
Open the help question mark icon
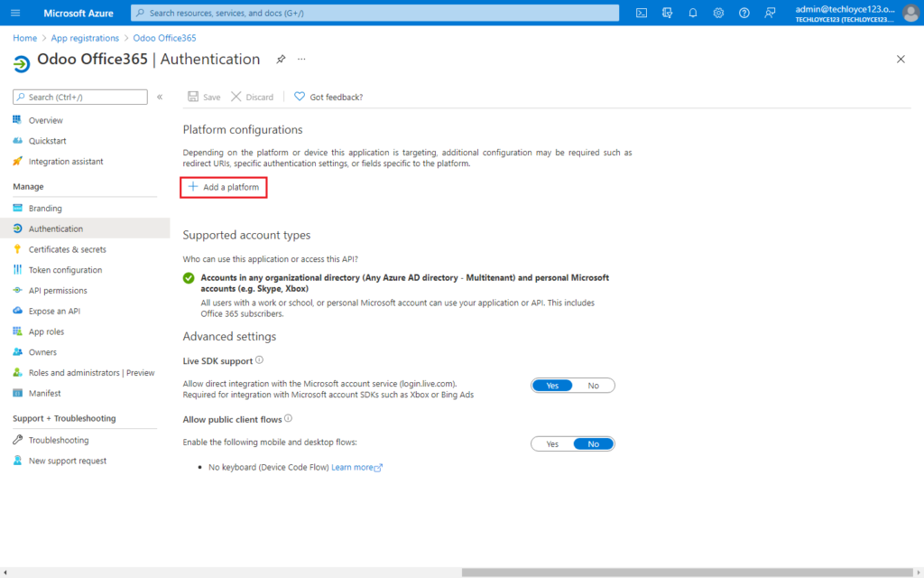tap(744, 13)
